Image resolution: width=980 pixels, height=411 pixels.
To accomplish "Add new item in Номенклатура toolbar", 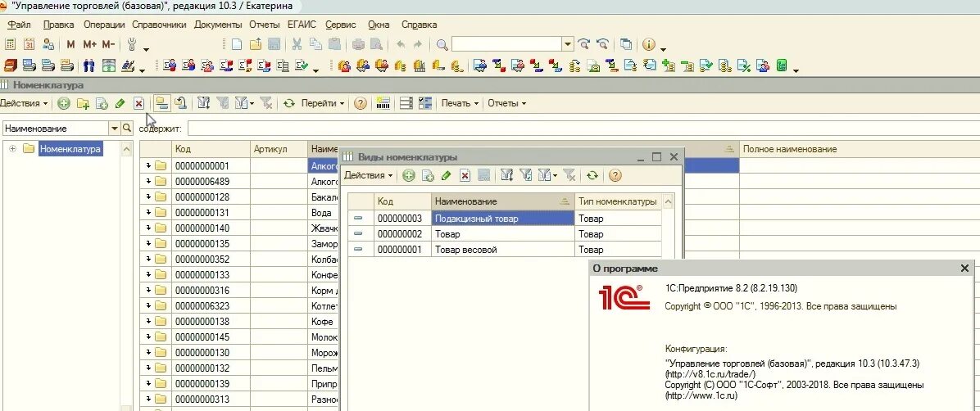I will (x=63, y=104).
